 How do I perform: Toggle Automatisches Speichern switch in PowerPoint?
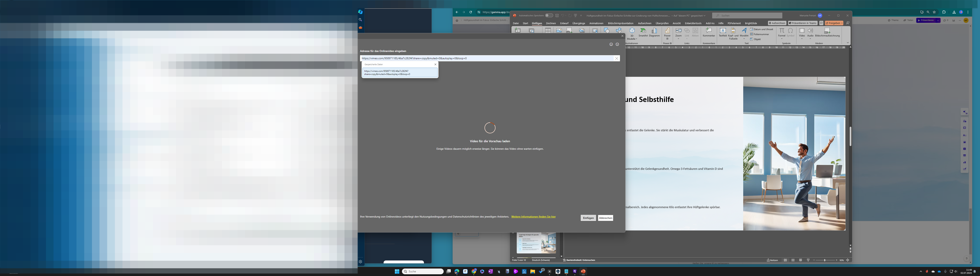click(x=549, y=16)
